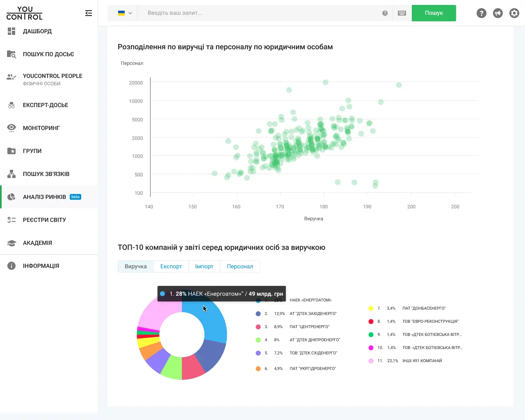The image size is (525, 420).
Task: Click the YouControl logo
Action: tap(25, 13)
